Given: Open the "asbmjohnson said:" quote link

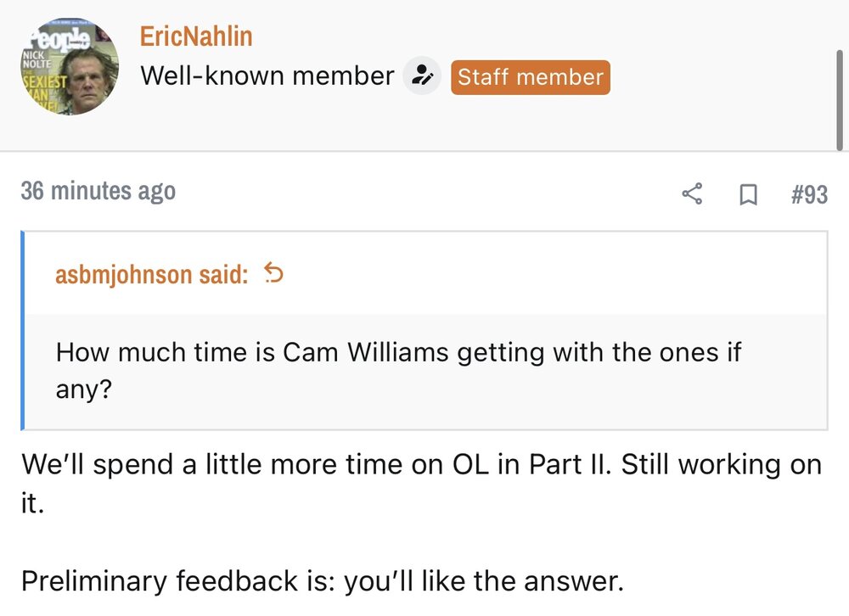Looking at the screenshot, I should 152,275.
